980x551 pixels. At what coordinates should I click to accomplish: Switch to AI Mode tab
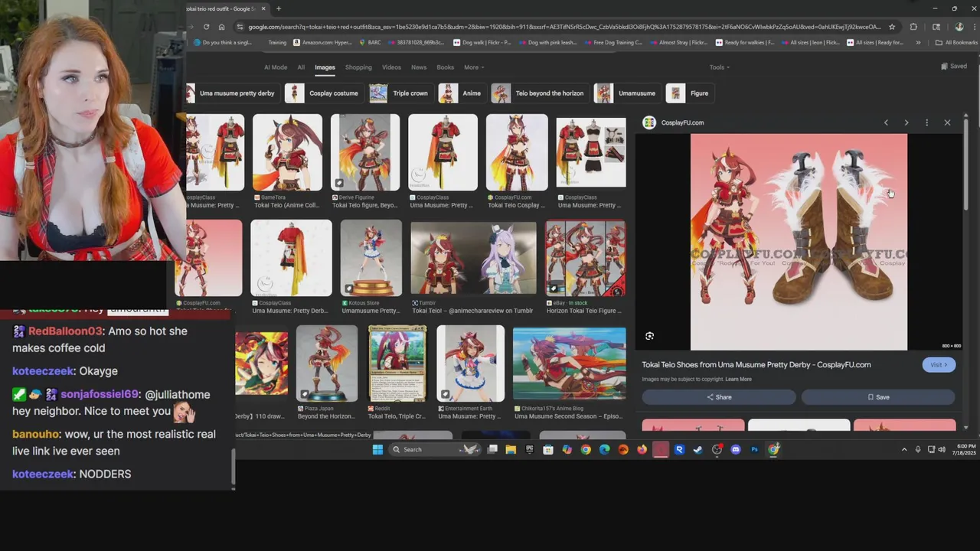point(276,67)
